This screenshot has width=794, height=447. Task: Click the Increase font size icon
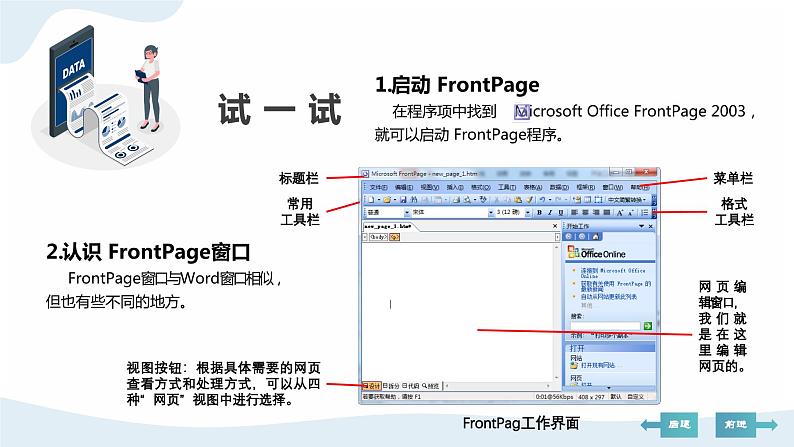(x=620, y=213)
